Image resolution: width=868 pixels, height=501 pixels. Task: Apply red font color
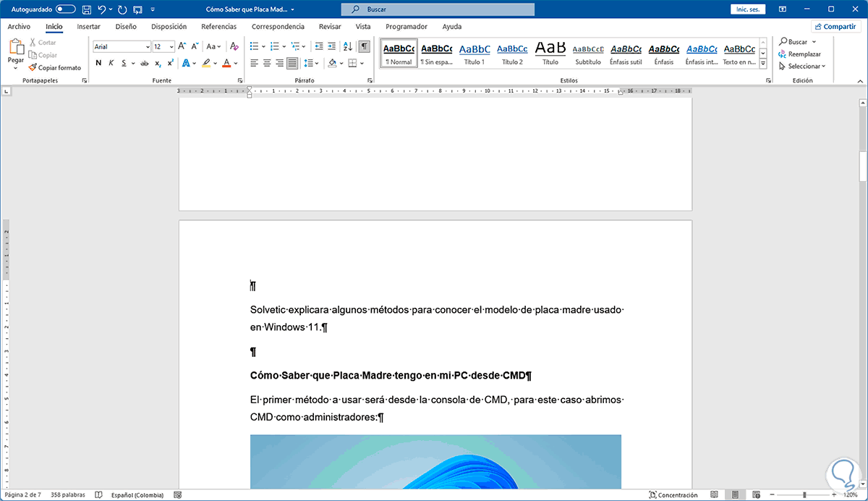point(226,63)
